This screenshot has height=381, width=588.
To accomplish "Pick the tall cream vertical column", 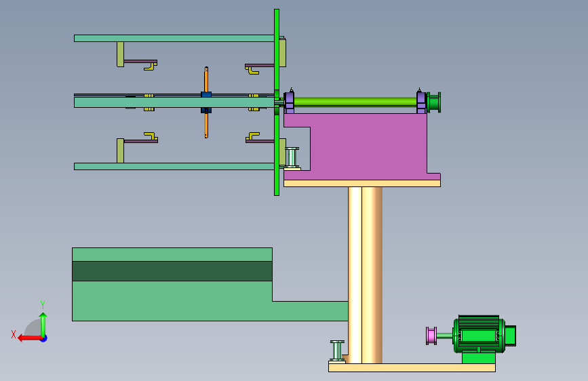I will (365, 275).
